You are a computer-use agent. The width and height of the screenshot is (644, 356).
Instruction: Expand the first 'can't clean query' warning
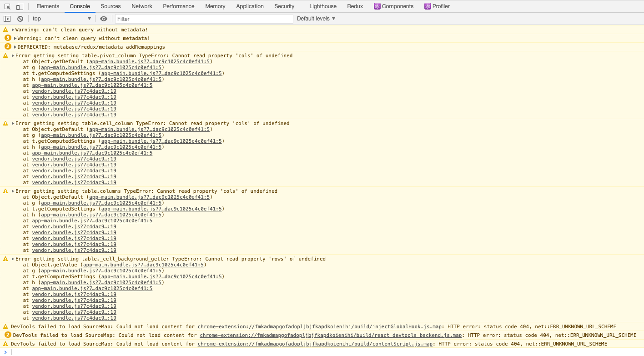13,30
